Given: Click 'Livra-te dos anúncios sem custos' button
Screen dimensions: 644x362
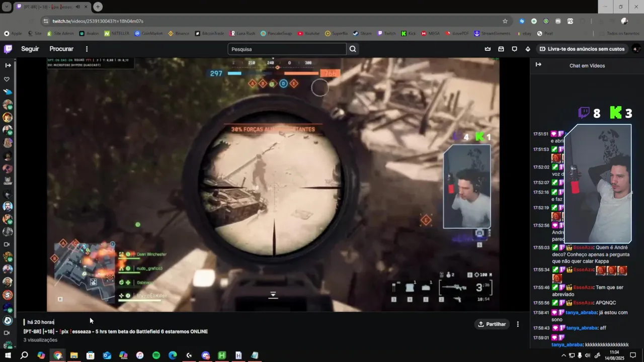Looking at the screenshot, I should [582, 49].
